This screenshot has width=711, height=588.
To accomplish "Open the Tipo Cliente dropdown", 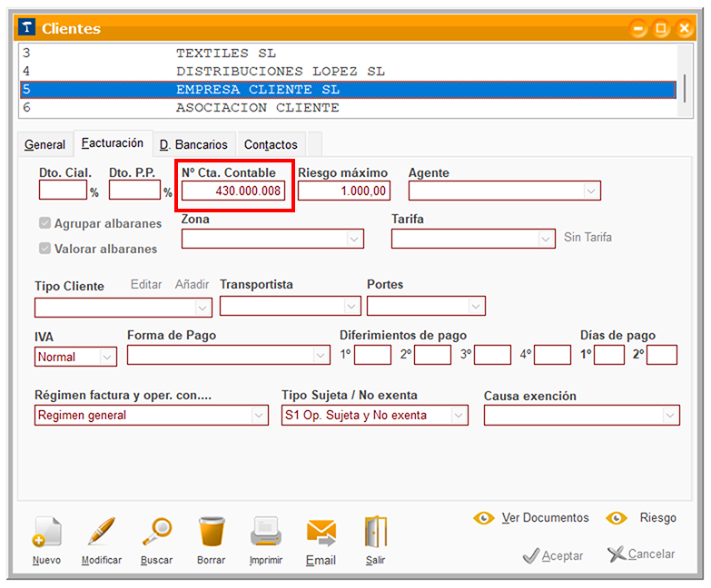I will pos(202,308).
